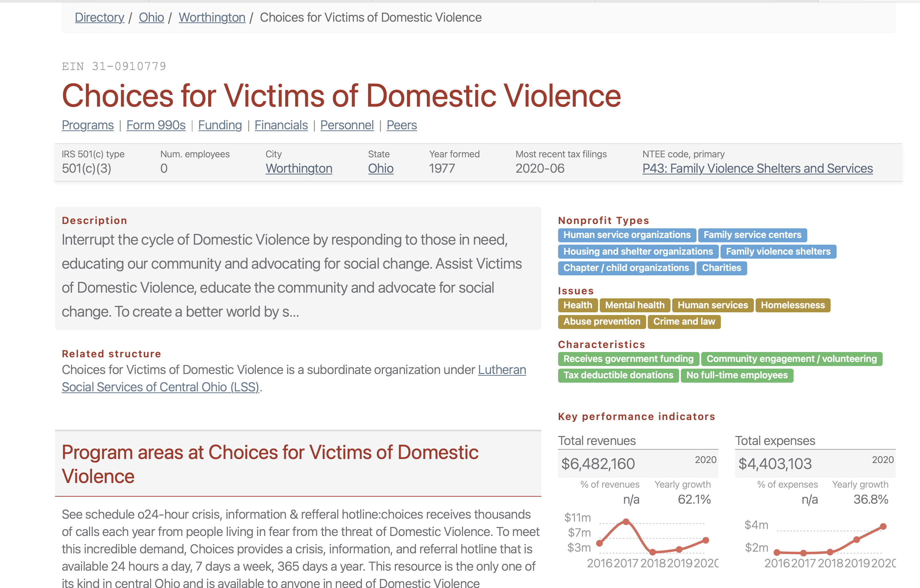The image size is (920, 588).
Task: Open the Directory breadcrumb link
Action: [x=99, y=18]
